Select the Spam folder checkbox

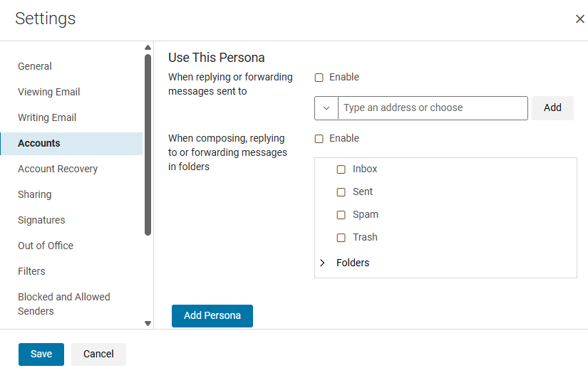(341, 215)
